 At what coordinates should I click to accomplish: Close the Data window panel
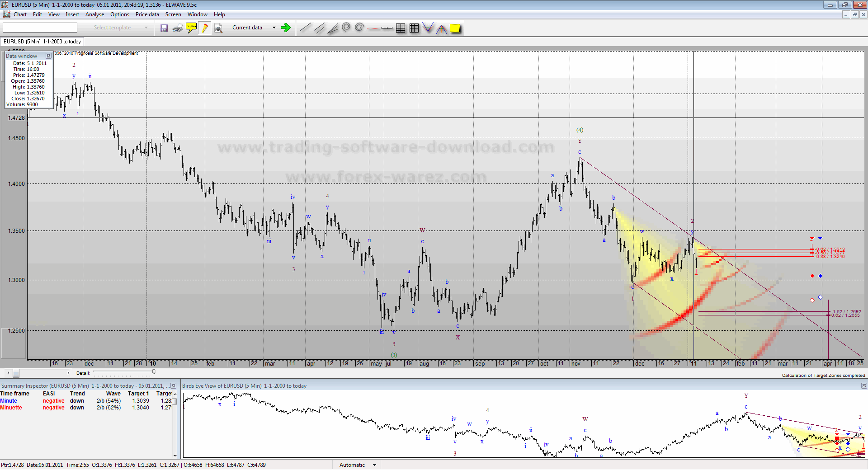click(48, 56)
